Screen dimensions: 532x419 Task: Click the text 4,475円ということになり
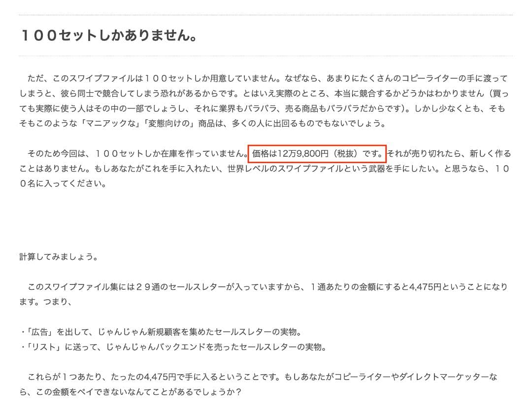tap(459, 287)
